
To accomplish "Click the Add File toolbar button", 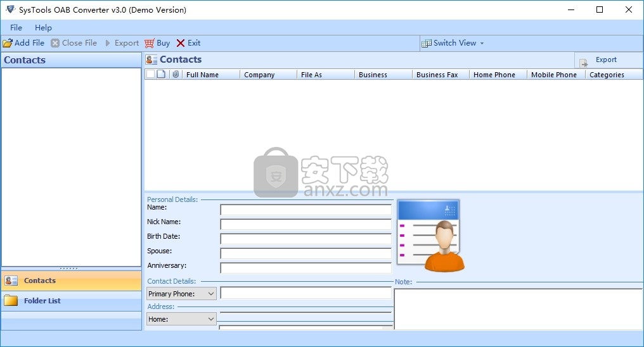I will (24, 43).
